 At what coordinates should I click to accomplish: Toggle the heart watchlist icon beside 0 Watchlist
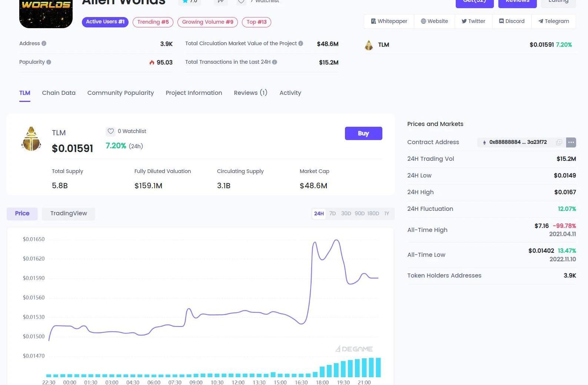point(110,131)
